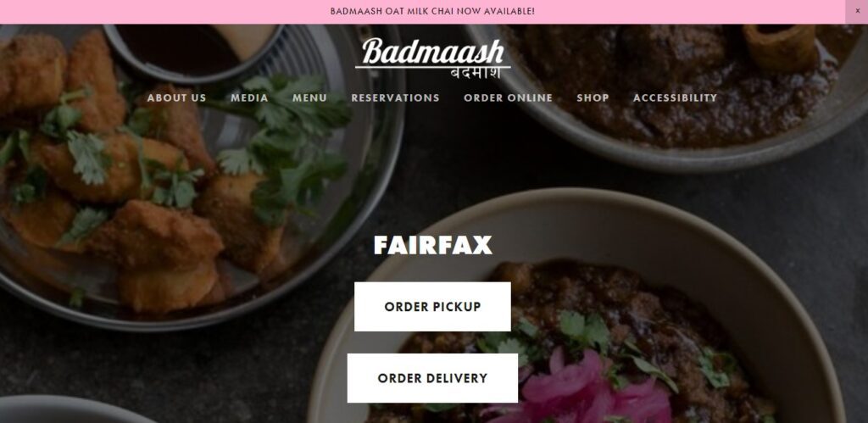Image resolution: width=868 pixels, height=423 pixels.
Task: Open the About Us page
Action: [x=176, y=98]
